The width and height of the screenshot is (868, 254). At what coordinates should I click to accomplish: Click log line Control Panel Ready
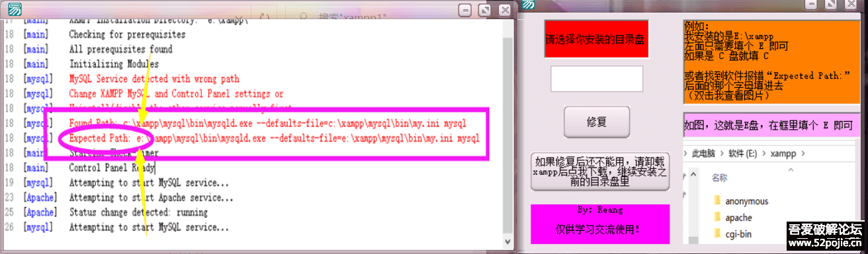[112, 168]
